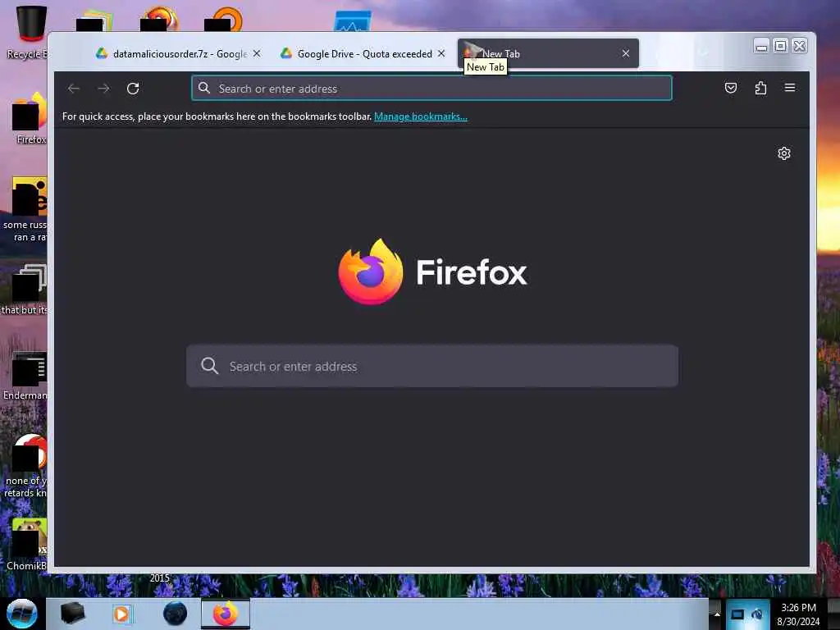Open the dark globe taskbar icon

(176, 614)
